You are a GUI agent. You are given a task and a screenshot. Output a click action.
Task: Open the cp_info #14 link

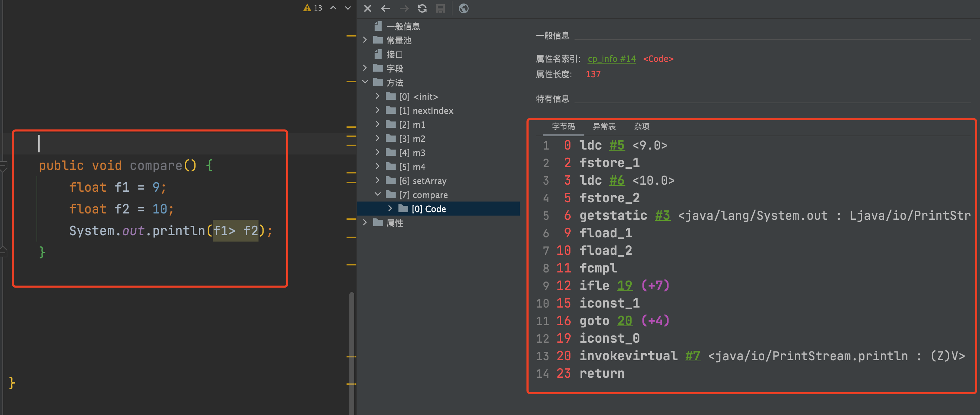click(x=611, y=59)
